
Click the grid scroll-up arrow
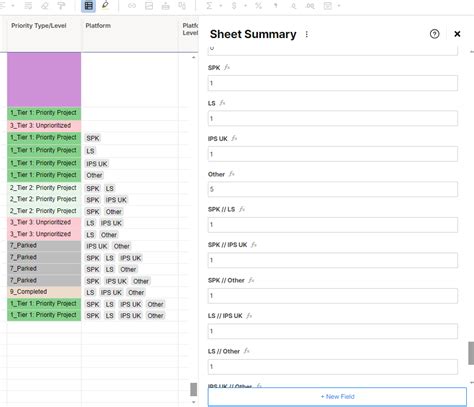click(193, 58)
